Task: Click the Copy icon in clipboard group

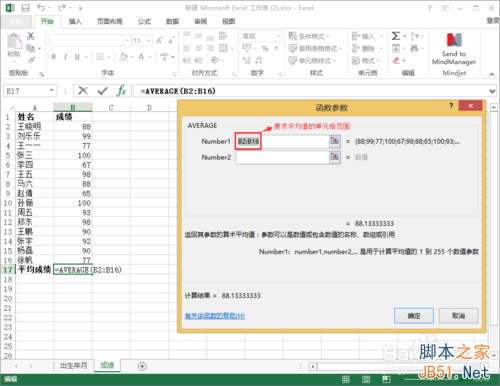Action: [x=31, y=48]
